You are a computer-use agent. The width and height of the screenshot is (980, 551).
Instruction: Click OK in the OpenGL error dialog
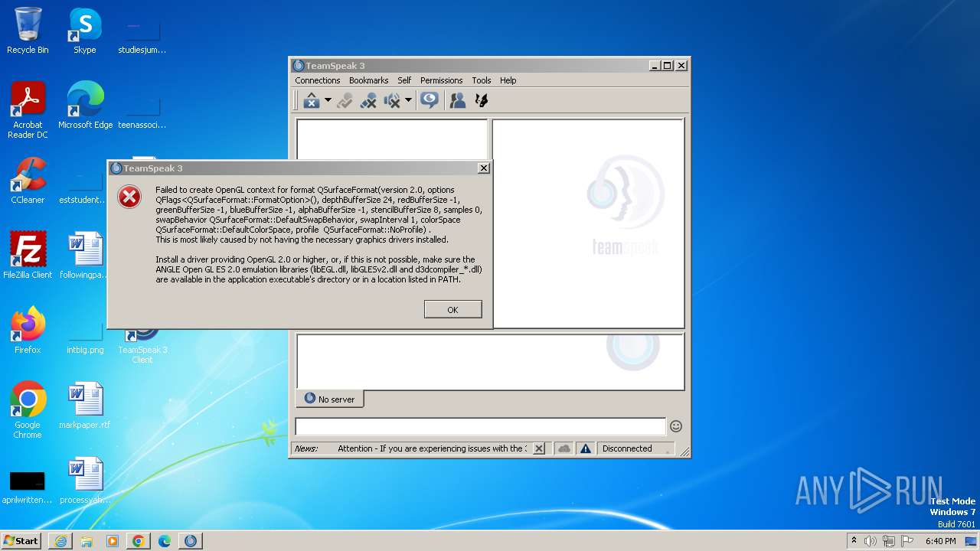(x=453, y=309)
